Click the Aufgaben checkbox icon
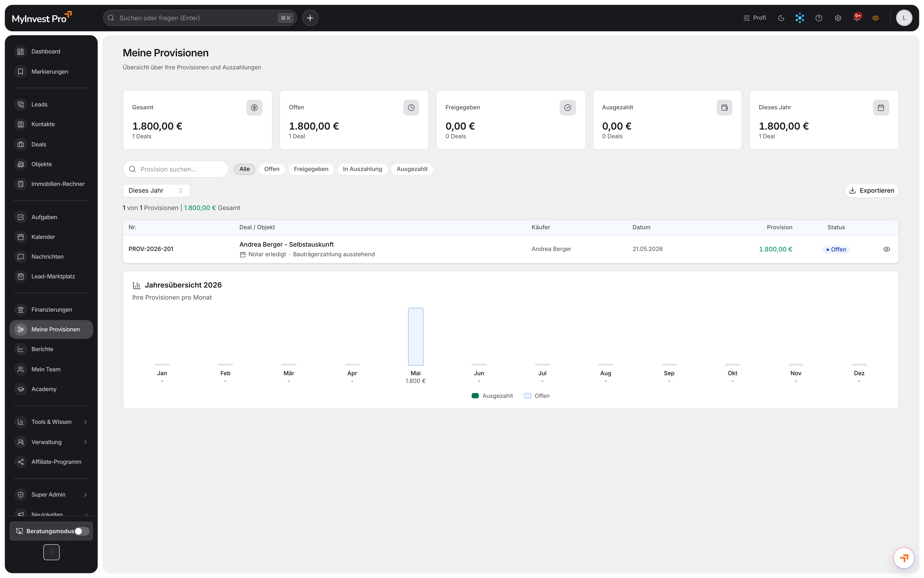This screenshot has height=578, width=924. point(21,217)
